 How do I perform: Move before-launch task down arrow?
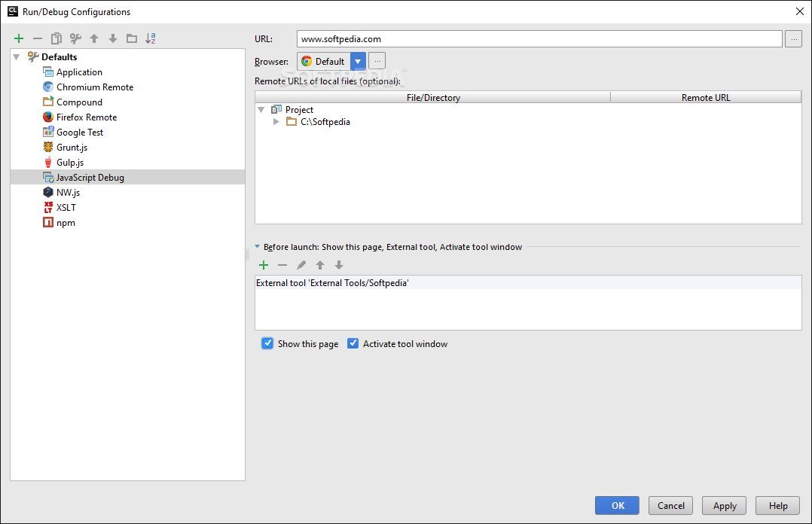[339, 265]
